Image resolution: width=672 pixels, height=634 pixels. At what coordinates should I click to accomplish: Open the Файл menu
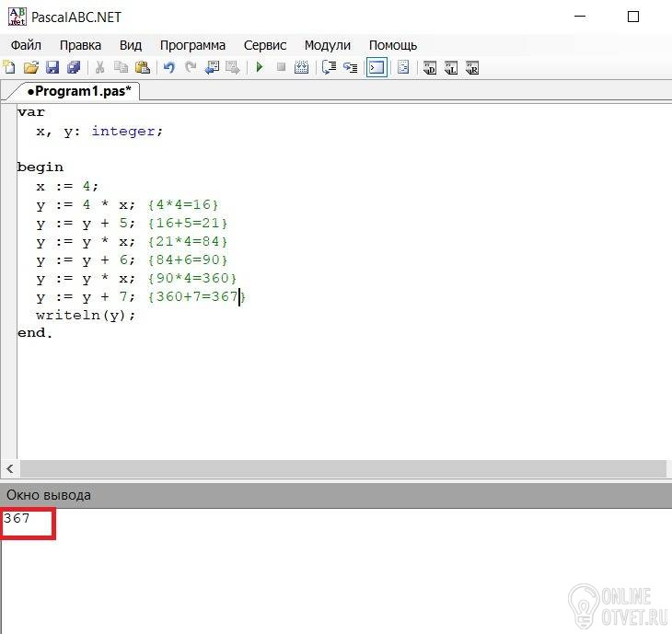(x=26, y=44)
